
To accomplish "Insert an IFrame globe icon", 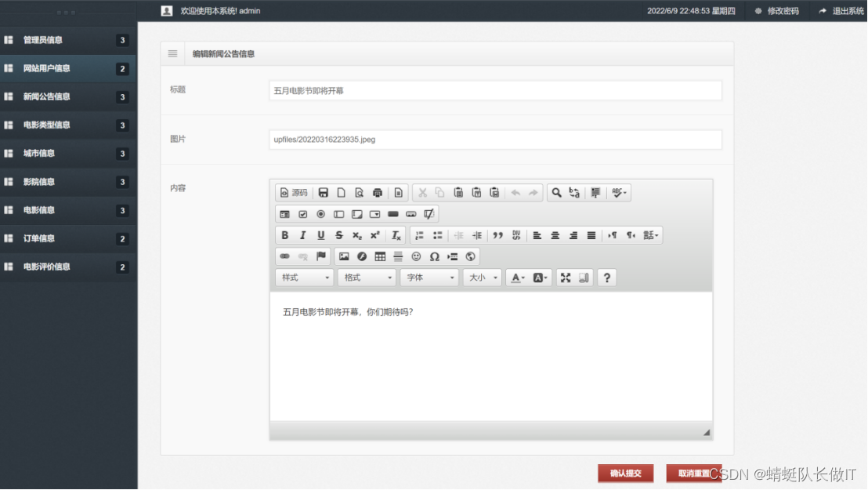I will coord(471,256).
